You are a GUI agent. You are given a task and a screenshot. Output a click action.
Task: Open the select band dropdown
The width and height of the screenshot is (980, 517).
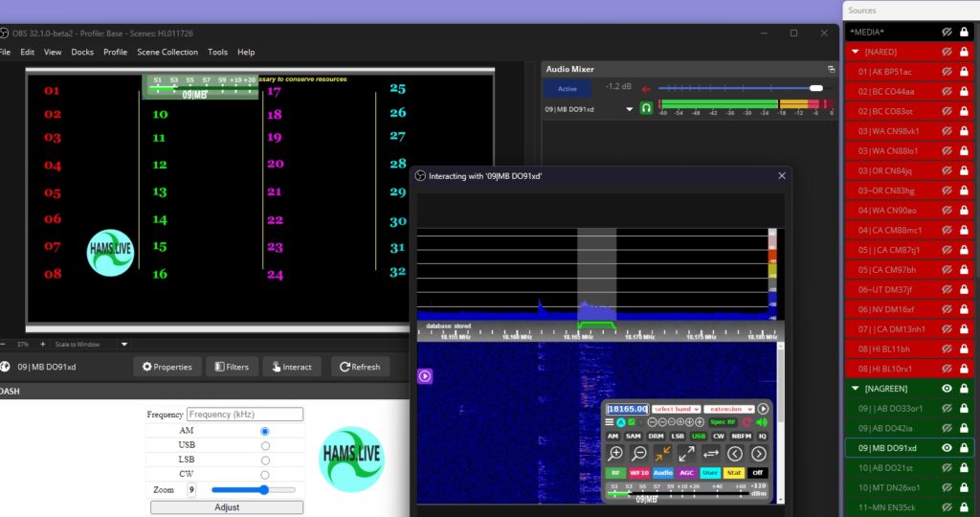point(676,409)
